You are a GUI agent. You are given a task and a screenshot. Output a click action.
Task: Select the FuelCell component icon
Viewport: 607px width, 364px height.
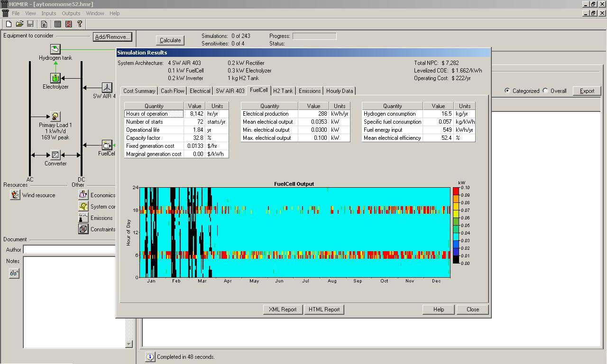pos(107,145)
